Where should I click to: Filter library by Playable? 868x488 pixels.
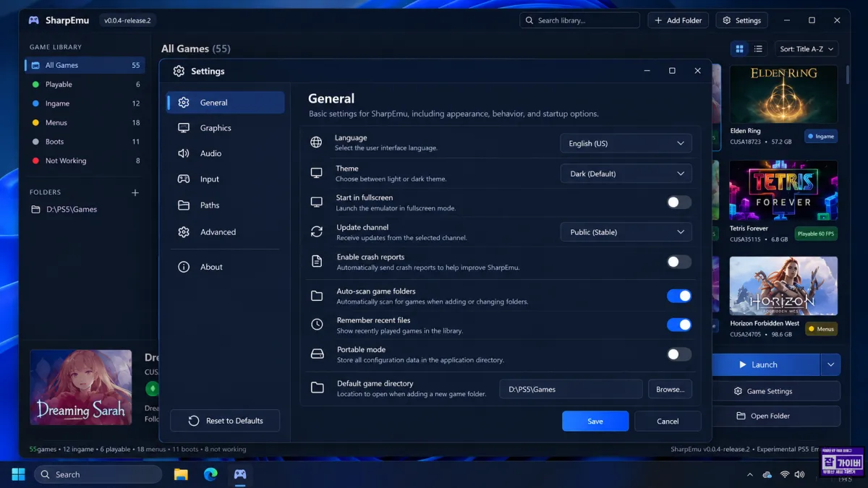(x=85, y=85)
